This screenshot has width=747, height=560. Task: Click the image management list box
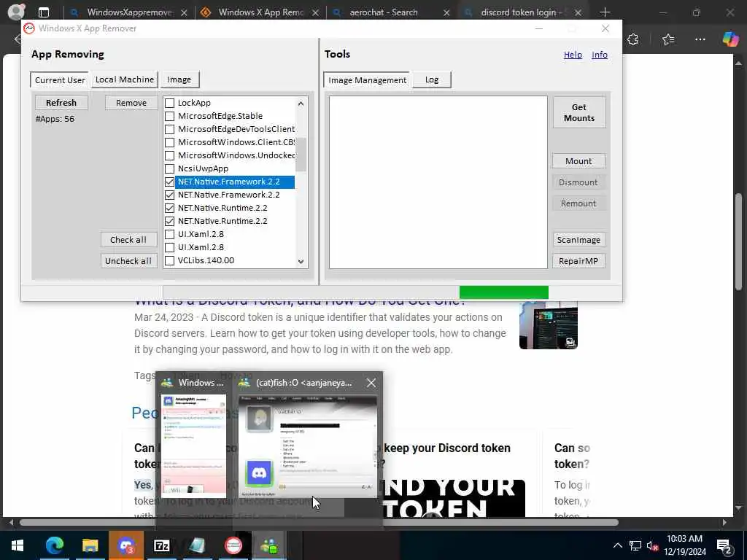438,182
